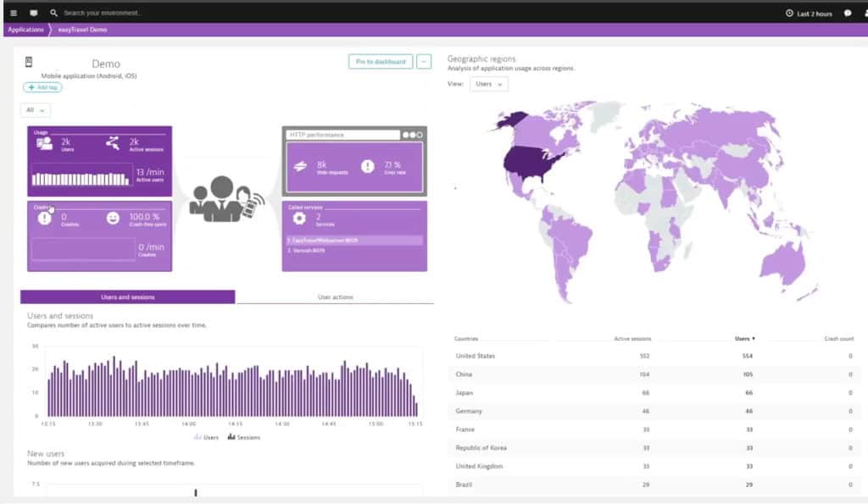Select the United States table row
This screenshot has width=868, height=504.
coord(654,357)
